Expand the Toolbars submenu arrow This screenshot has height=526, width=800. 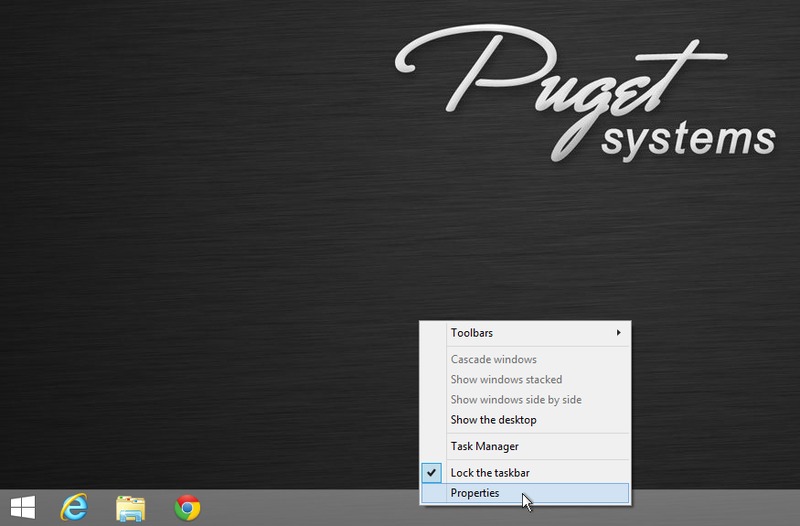tap(619, 333)
